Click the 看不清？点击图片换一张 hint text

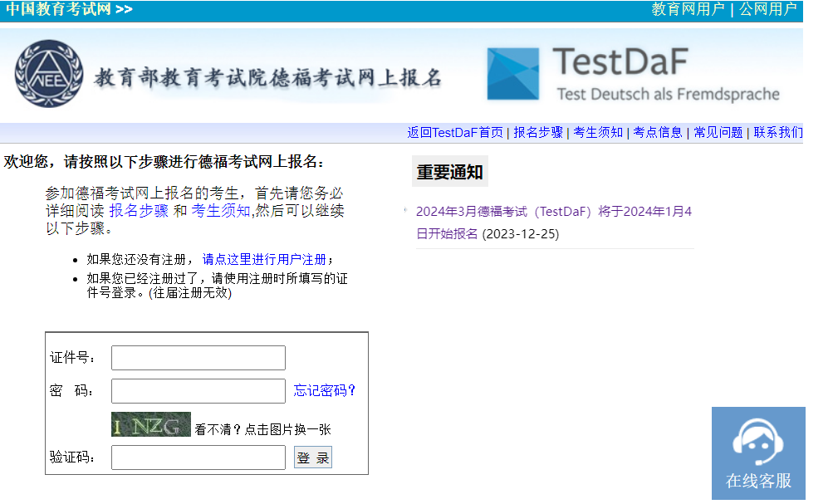tap(263, 429)
